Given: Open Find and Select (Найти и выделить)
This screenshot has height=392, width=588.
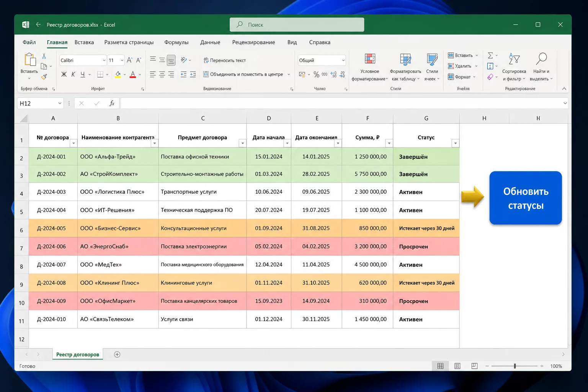Looking at the screenshot, I should pyautogui.click(x=541, y=67).
